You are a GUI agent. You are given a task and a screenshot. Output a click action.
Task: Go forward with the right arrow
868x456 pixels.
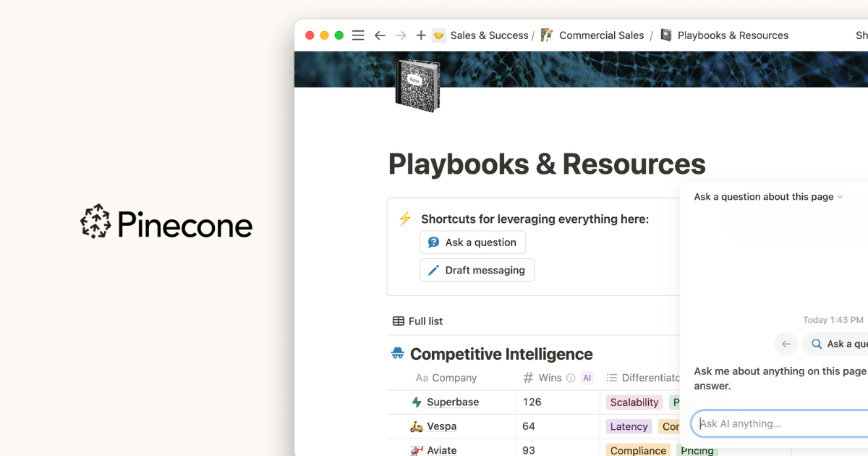pos(401,35)
